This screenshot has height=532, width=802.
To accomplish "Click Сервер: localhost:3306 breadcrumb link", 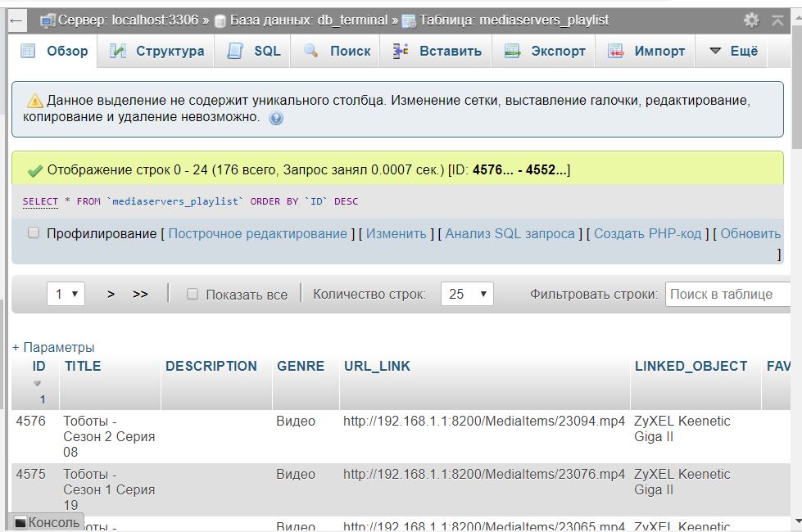I will pos(128,20).
